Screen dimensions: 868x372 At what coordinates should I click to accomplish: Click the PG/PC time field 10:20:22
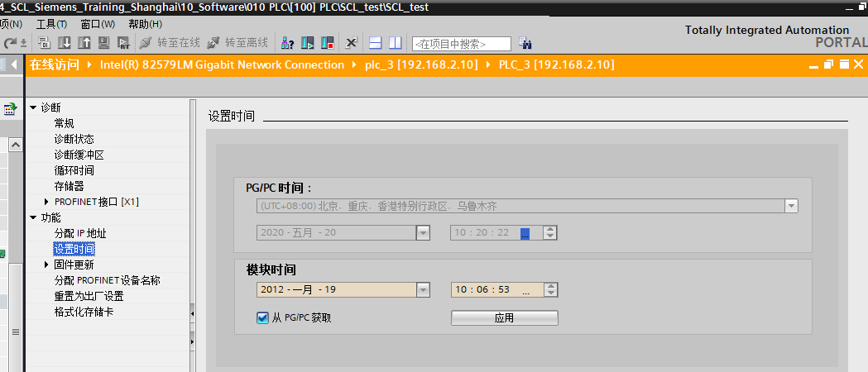496,233
